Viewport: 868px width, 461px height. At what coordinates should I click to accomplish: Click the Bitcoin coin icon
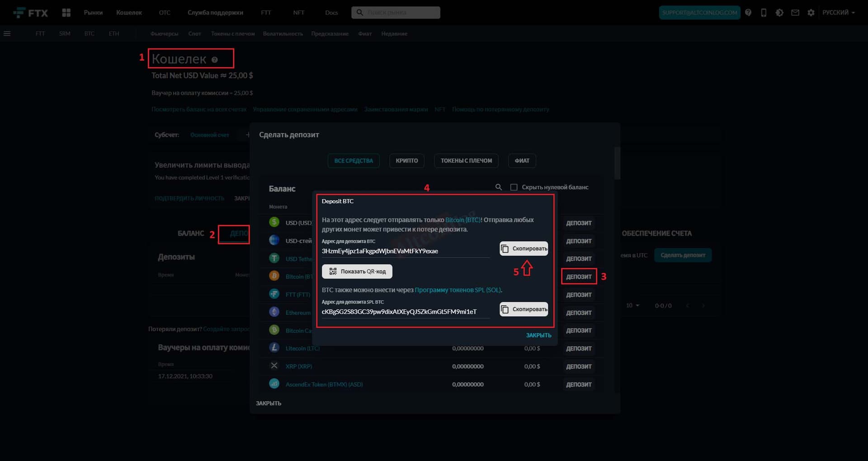point(274,276)
